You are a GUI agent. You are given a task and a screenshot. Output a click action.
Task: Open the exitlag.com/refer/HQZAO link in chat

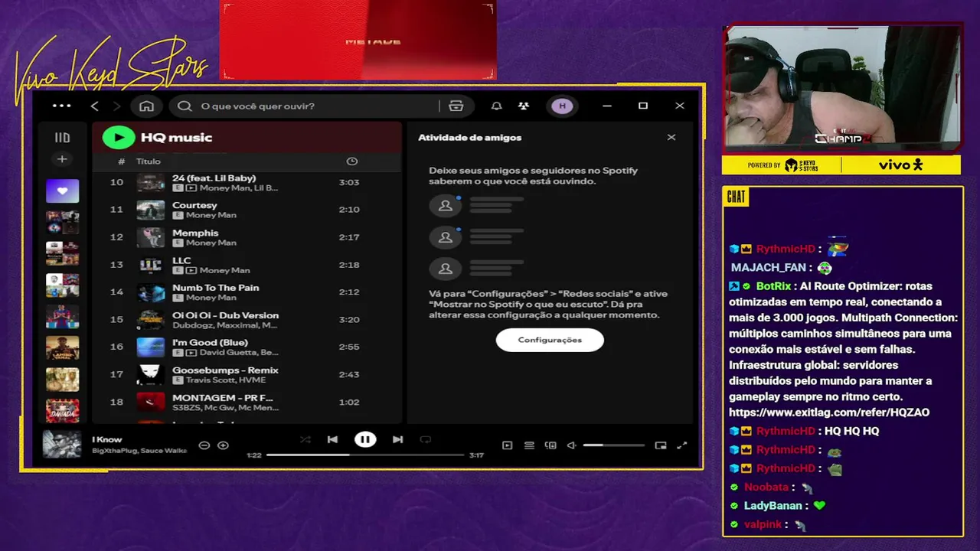tap(829, 412)
